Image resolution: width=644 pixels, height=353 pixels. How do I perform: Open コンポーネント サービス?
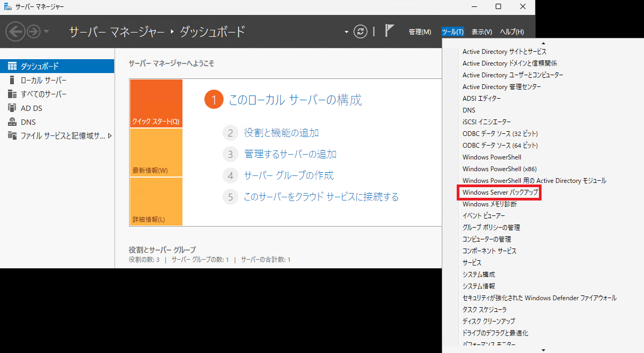click(489, 251)
